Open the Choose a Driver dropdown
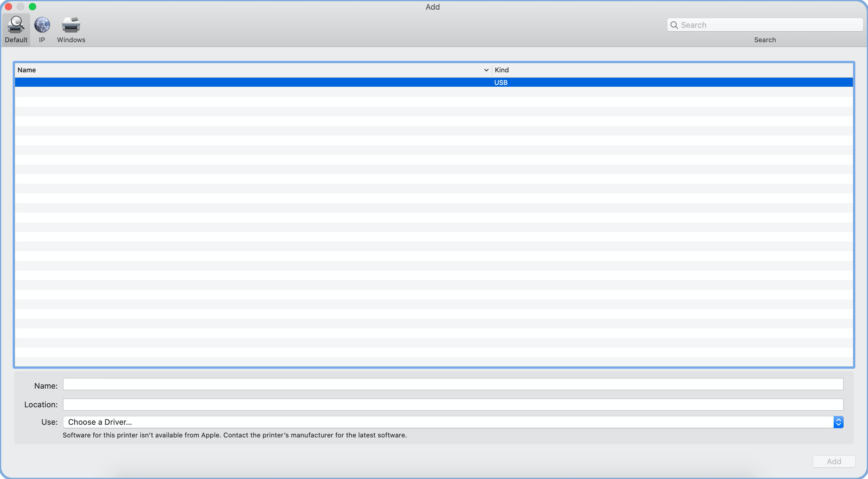Screen dimensions: 868x479 point(448,422)
